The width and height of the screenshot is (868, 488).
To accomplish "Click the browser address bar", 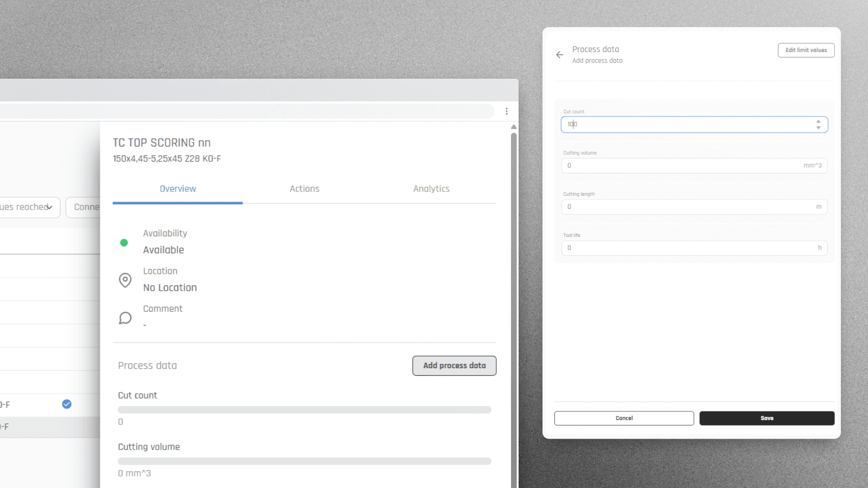I will pyautogui.click(x=247, y=111).
